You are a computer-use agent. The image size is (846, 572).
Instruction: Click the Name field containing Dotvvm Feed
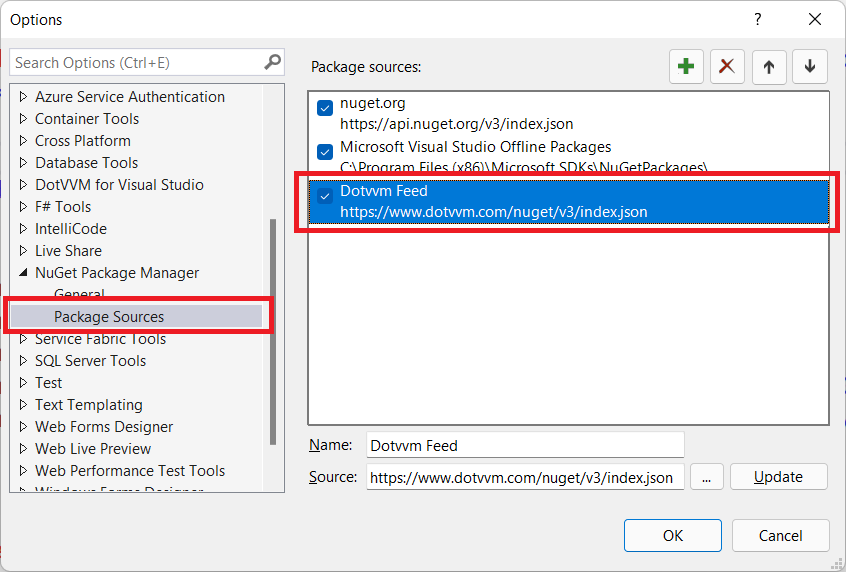[x=525, y=446]
